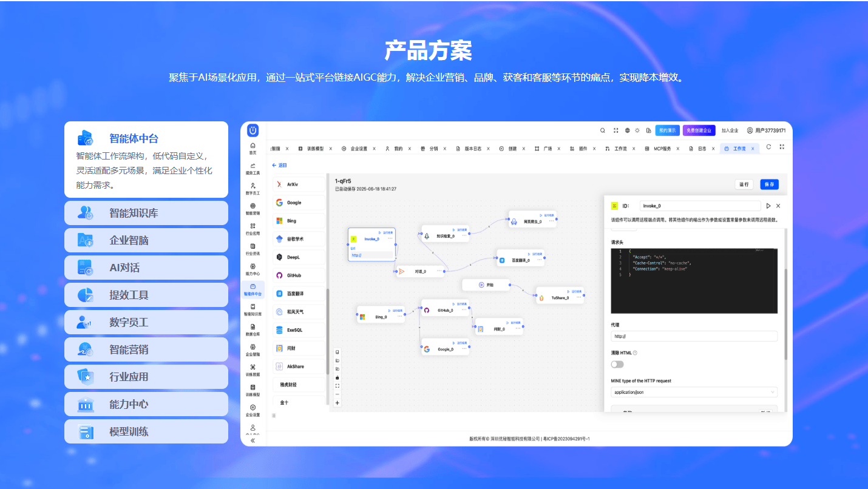
Task: Click the canvas lock icon
Action: tap(337, 377)
